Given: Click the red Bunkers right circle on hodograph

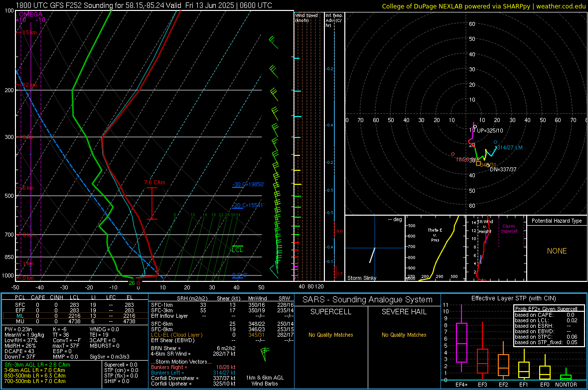Looking at the screenshot, I should click(x=453, y=154).
